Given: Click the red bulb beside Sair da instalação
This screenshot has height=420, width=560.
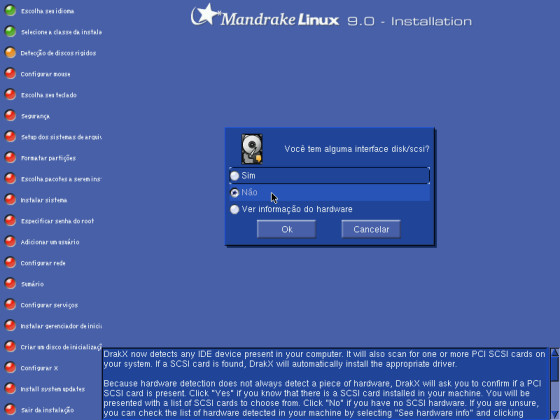Looking at the screenshot, I should [10, 410].
